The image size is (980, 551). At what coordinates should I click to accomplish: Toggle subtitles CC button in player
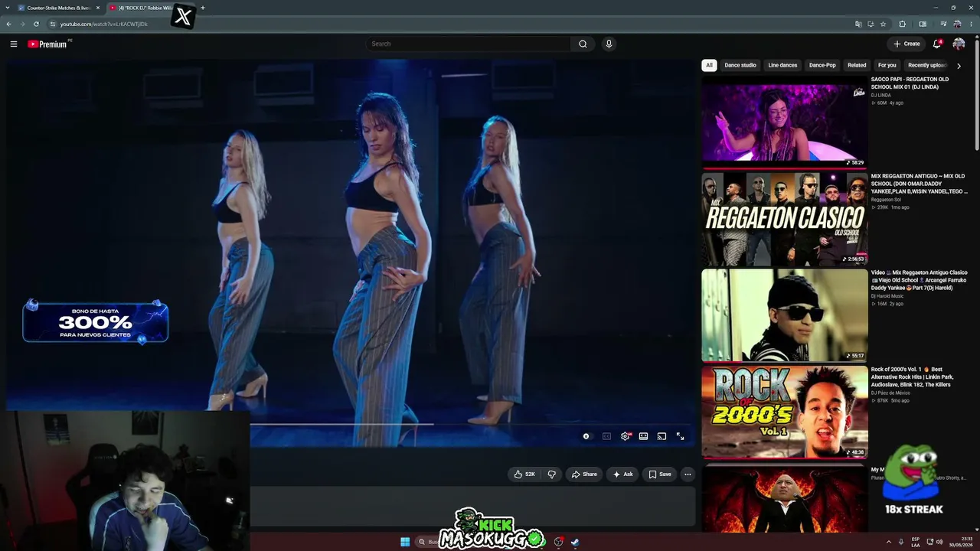606,436
